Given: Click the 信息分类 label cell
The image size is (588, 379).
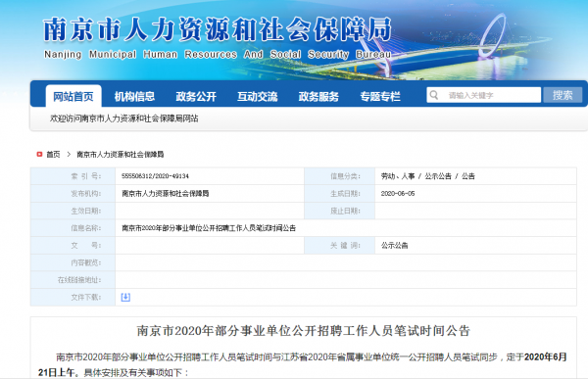Looking at the screenshot, I should tap(340, 176).
